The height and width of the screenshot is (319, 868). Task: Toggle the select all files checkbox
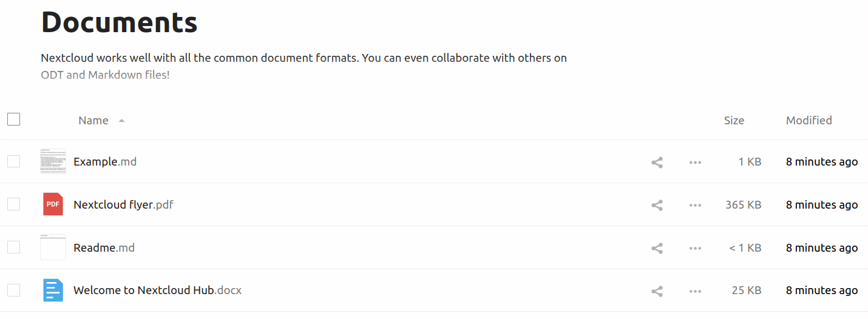pyautogui.click(x=14, y=119)
